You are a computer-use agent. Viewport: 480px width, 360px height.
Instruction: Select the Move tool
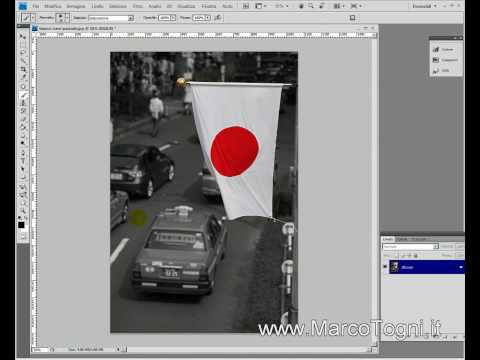23,36
